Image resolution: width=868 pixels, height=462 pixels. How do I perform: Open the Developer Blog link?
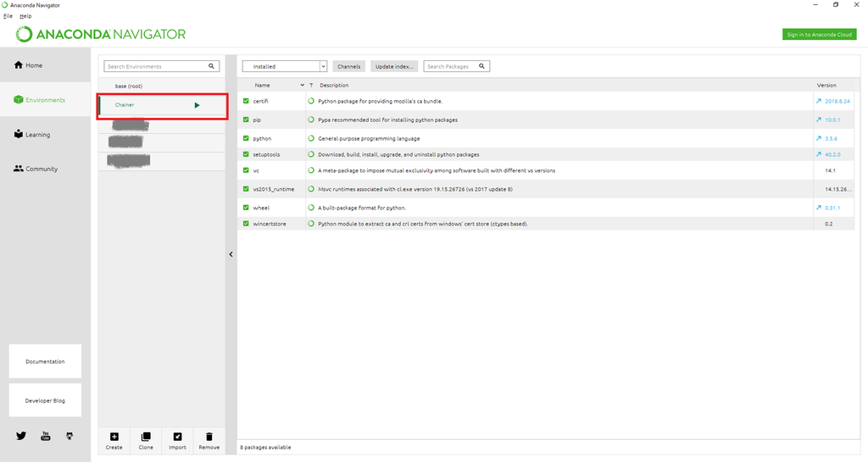tap(45, 401)
